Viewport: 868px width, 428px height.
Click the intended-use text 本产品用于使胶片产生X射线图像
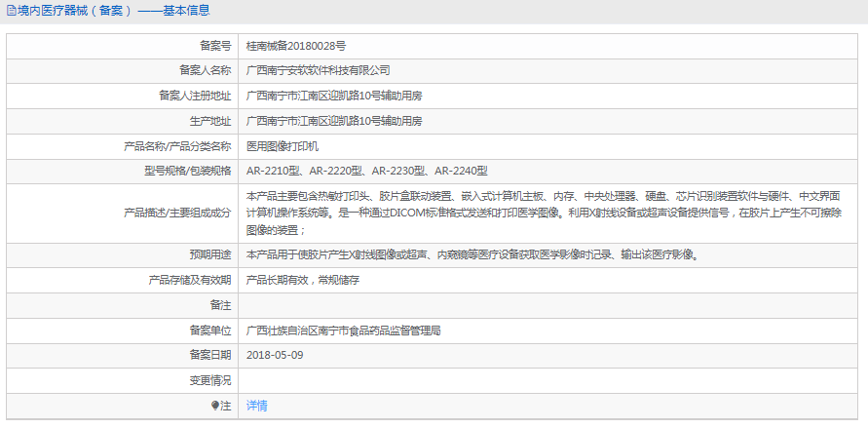tap(472, 255)
